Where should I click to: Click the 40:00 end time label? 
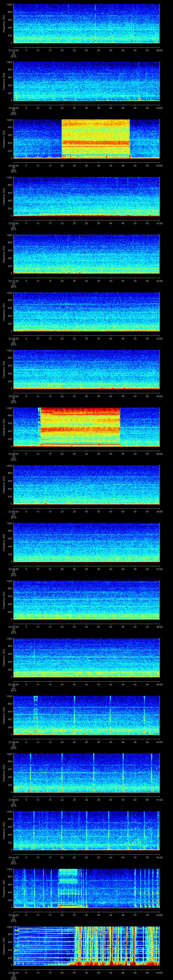pos(159,742)
